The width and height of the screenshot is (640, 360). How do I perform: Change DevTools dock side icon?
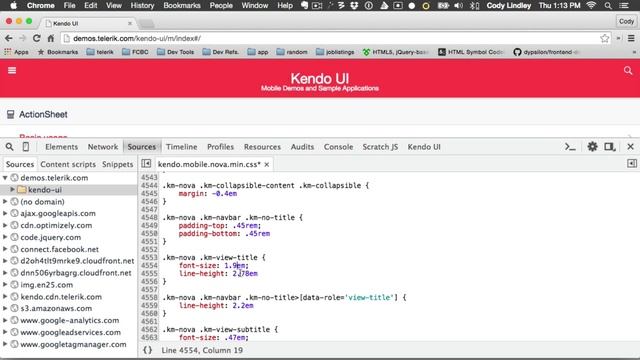coord(610,147)
